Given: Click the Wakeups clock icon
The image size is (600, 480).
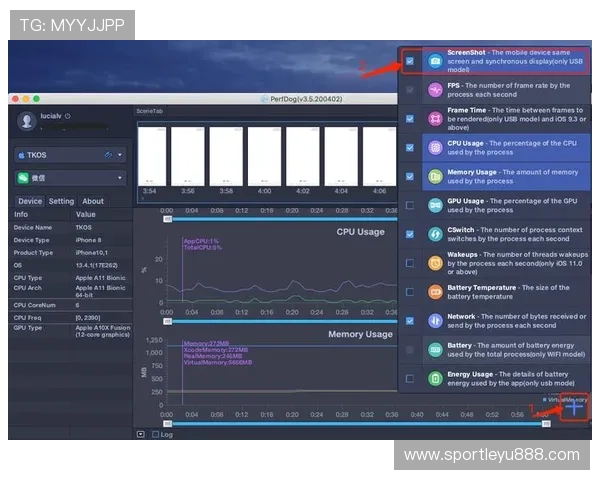Looking at the screenshot, I should 435,263.
